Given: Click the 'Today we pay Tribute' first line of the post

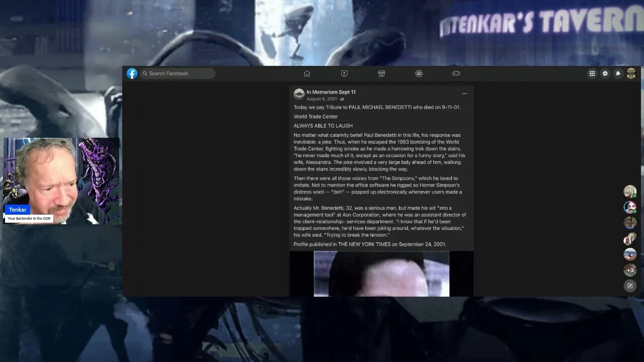Looking at the screenshot, I should tap(377, 107).
